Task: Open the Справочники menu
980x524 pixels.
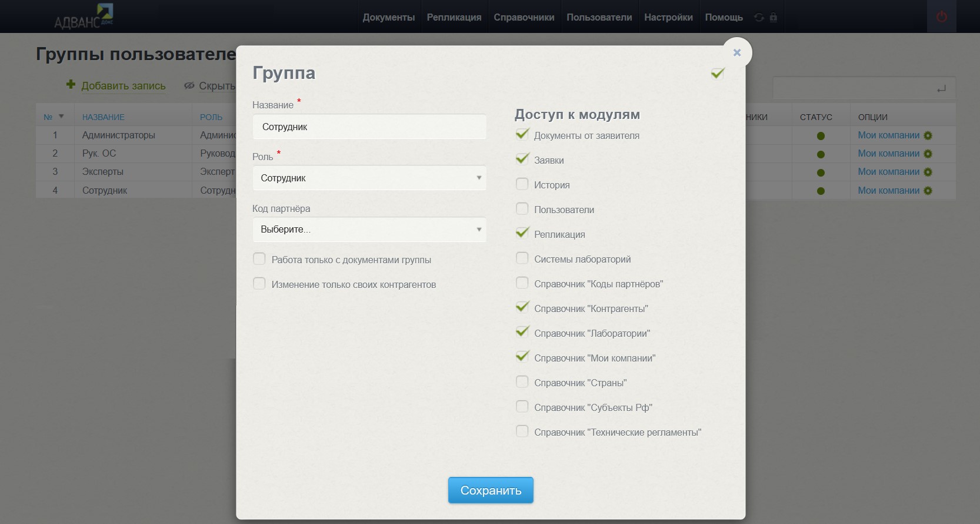Action: pyautogui.click(x=524, y=18)
